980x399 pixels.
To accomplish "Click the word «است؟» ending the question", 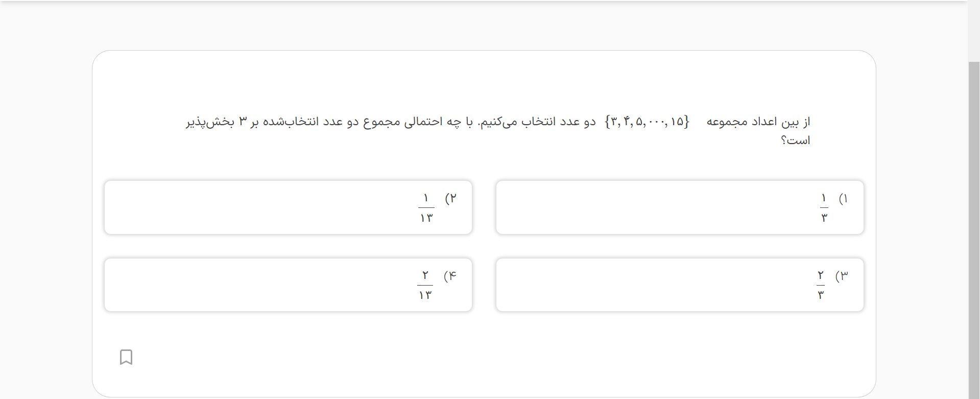I will pyautogui.click(x=795, y=140).
